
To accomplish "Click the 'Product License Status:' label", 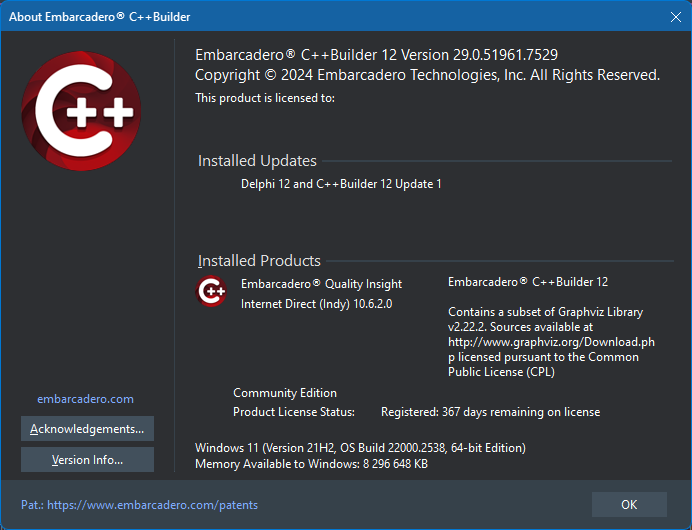I will (x=294, y=412).
